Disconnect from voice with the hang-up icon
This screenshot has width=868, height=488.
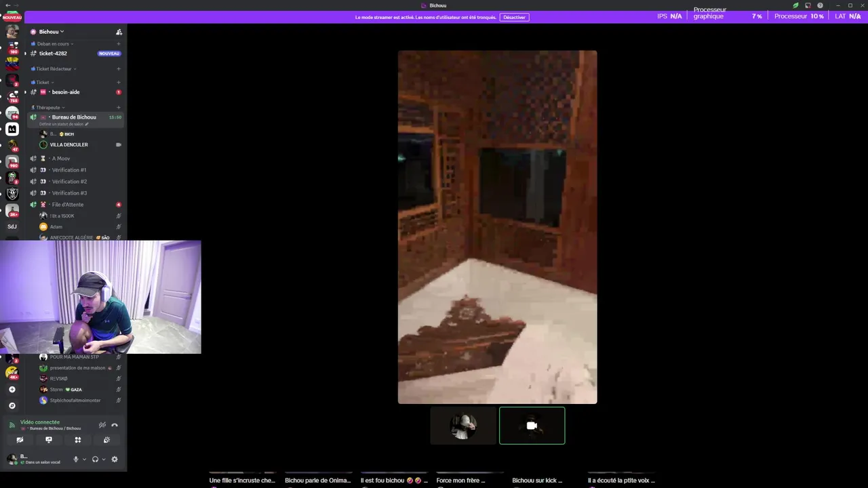115,425
